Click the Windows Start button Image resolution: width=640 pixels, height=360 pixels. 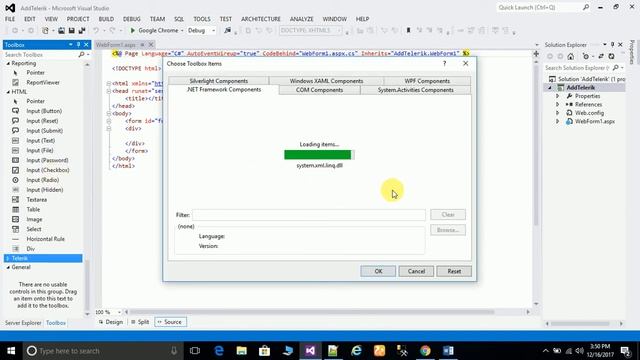[11, 351]
